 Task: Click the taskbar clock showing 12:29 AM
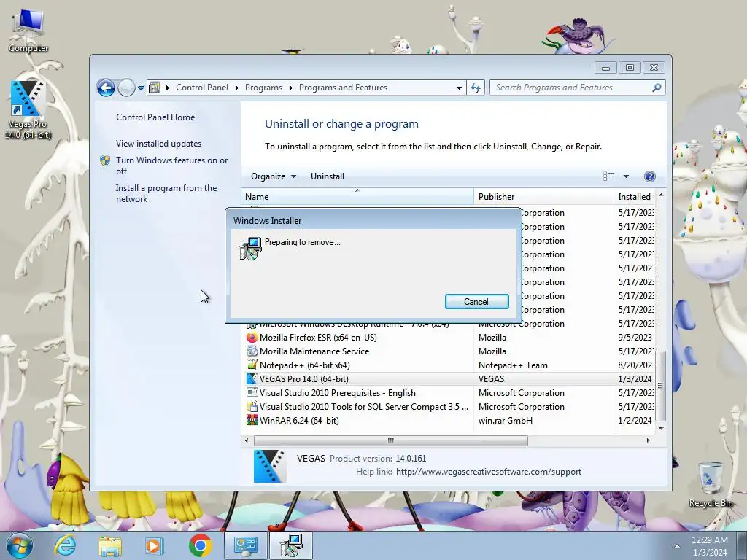709,546
